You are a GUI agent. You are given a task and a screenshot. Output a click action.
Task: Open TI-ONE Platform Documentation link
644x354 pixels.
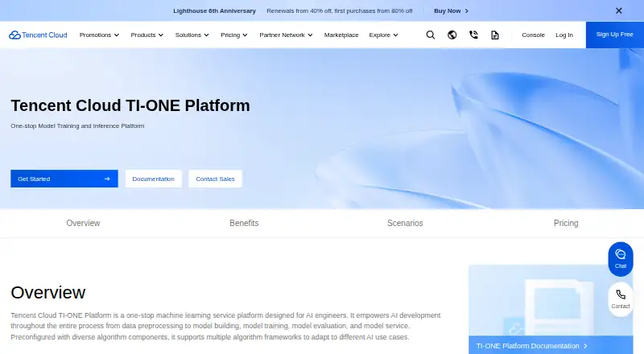(532, 346)
